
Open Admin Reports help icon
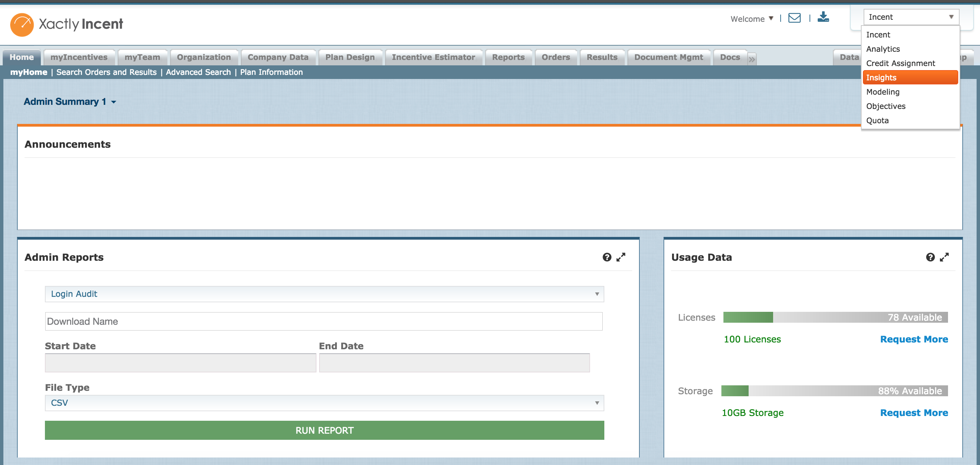[607, 257]
